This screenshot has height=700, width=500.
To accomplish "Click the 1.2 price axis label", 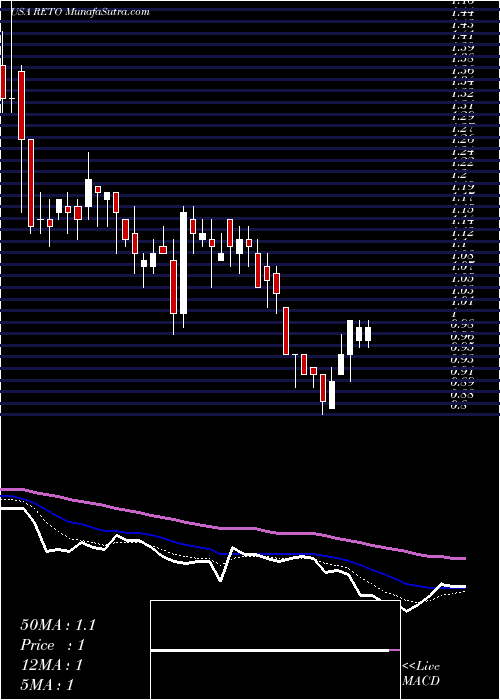I will [x=460, y=175].
